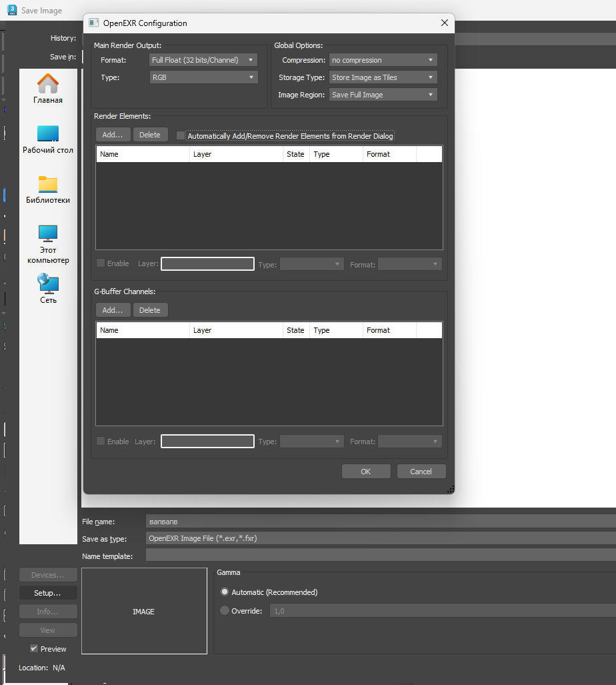
Task: Click Add under Render Elements
Action: click(113, 135)
